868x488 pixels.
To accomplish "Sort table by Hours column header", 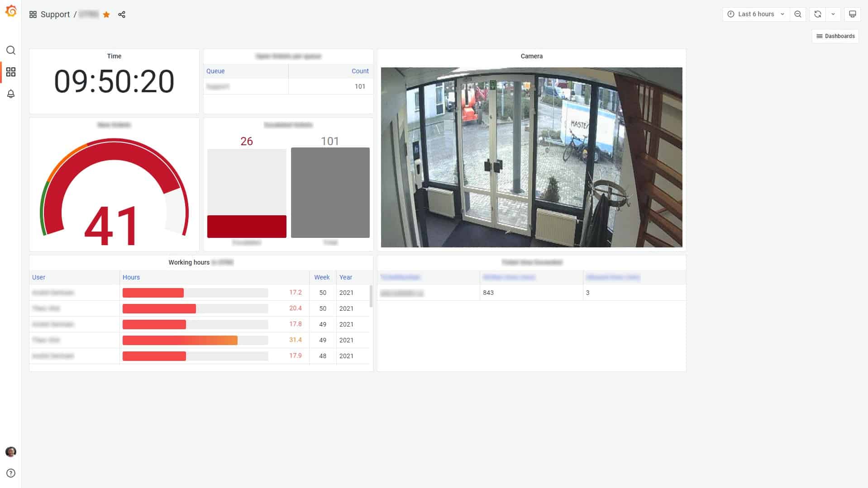I will pyautogui.click(x=131, y=277).
